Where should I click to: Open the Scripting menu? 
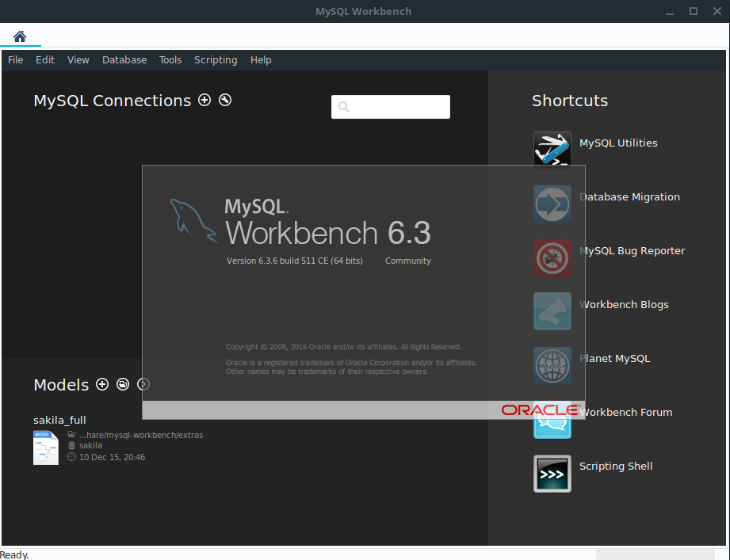[216, 59]
